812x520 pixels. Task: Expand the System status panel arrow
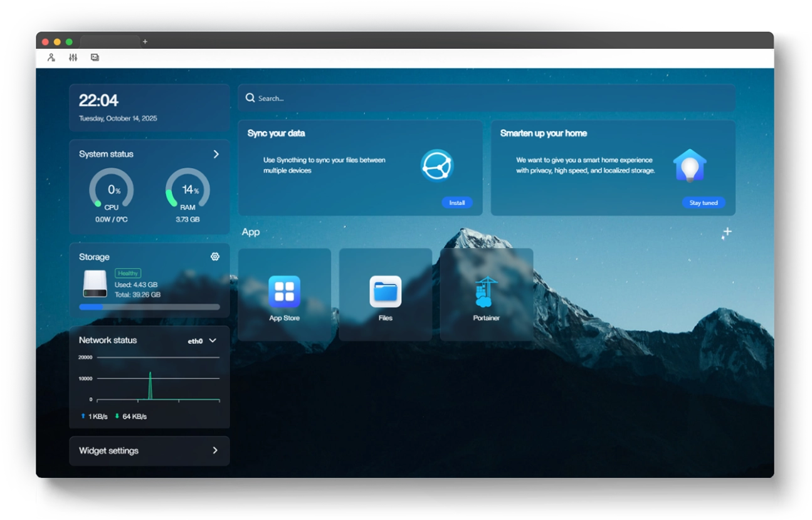(x=216, y=154)
